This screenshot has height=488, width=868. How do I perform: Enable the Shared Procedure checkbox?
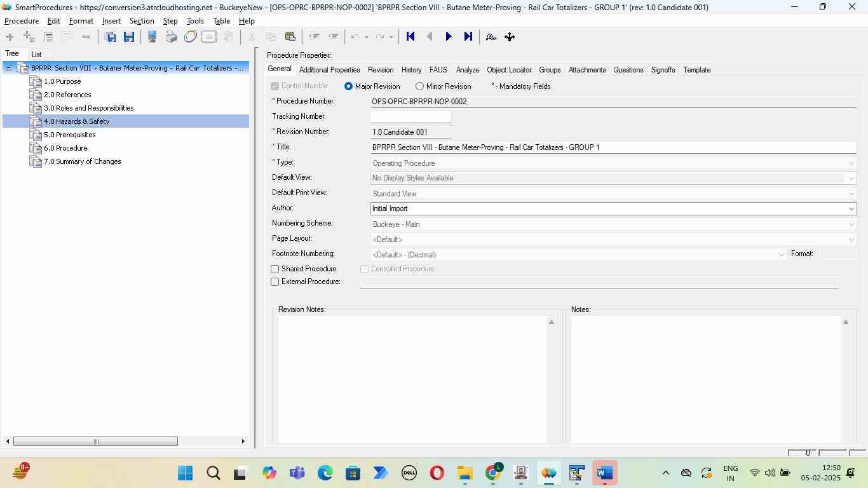click(x=275, y=269)
